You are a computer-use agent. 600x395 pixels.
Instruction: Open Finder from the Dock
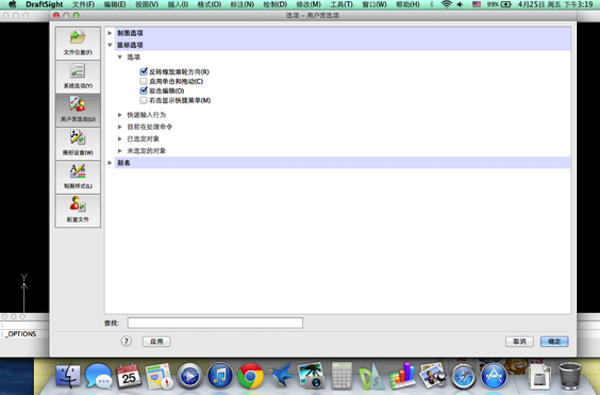click(68, 376)
